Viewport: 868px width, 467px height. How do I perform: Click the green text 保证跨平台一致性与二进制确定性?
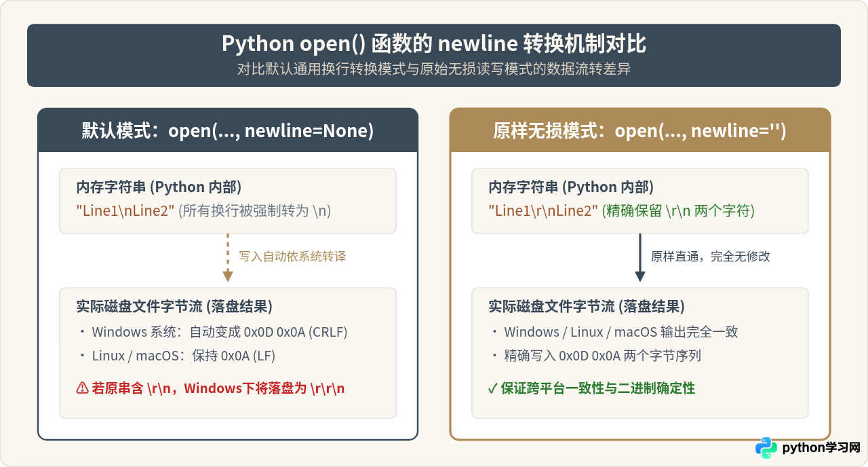coord(598,388)
